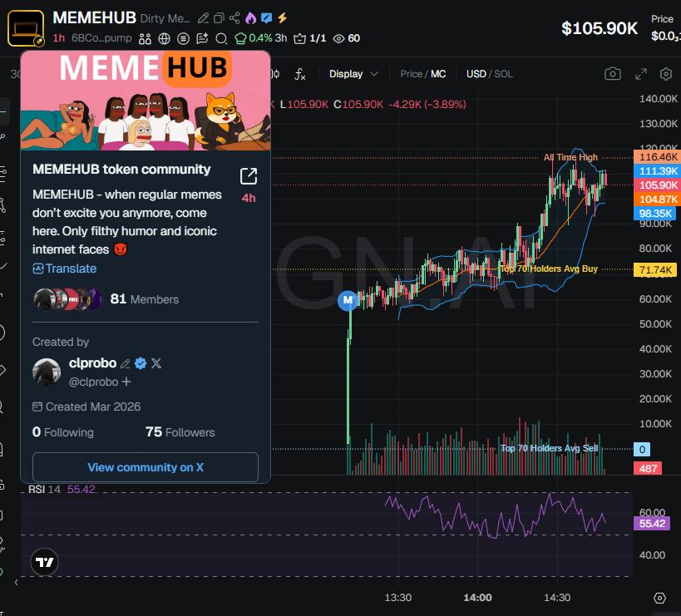681x616 pixels.
Task: Copy the token name with copy icon
Action: point(219,18)
